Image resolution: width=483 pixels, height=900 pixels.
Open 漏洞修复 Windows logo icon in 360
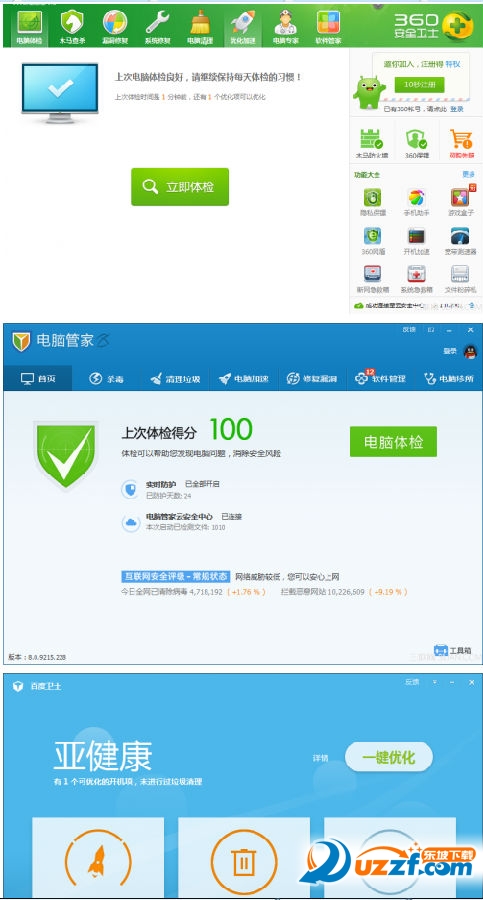tap(115, 27)
